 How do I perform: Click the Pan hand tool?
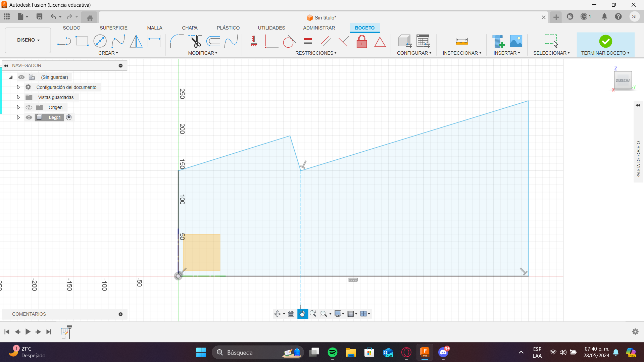[x=302, y=314]
